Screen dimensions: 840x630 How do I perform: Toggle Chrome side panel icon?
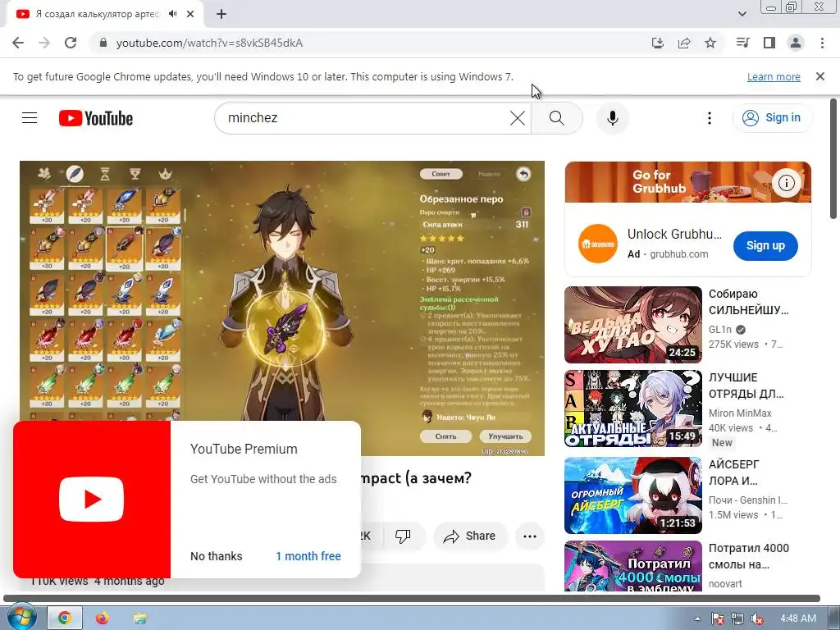click(x=769, y=43)
